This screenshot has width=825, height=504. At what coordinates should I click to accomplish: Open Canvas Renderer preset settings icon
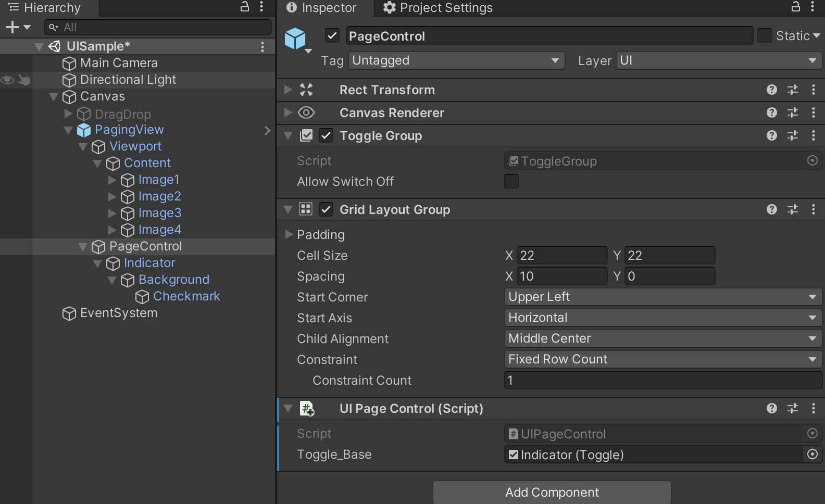click(x=793, y=112)
